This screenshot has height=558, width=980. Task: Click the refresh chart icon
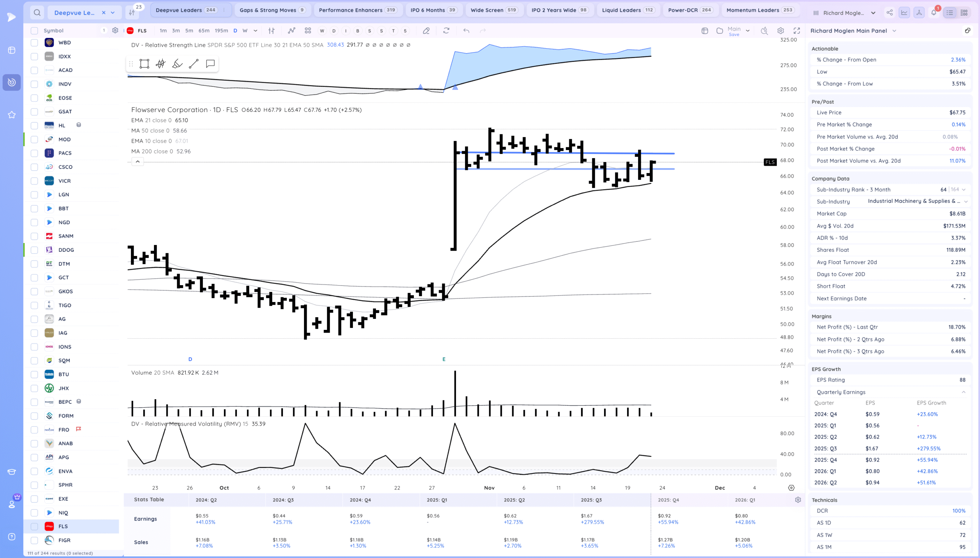[x=446, y=31]
